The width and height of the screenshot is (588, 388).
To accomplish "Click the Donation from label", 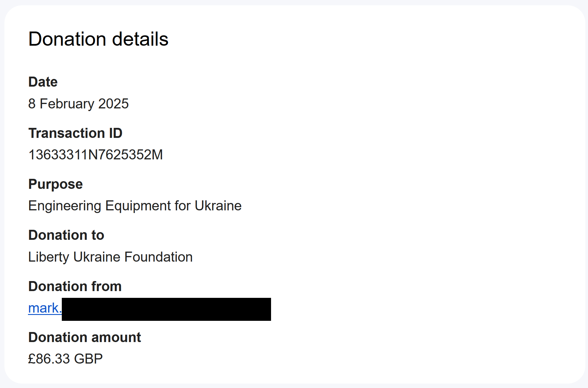I will (x=75, y=286).
